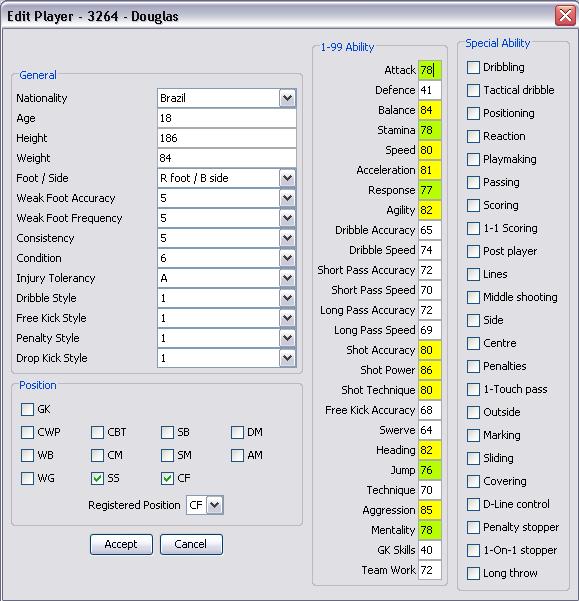Focus the Height input field
579x601 pixels.
pos(227,138)
